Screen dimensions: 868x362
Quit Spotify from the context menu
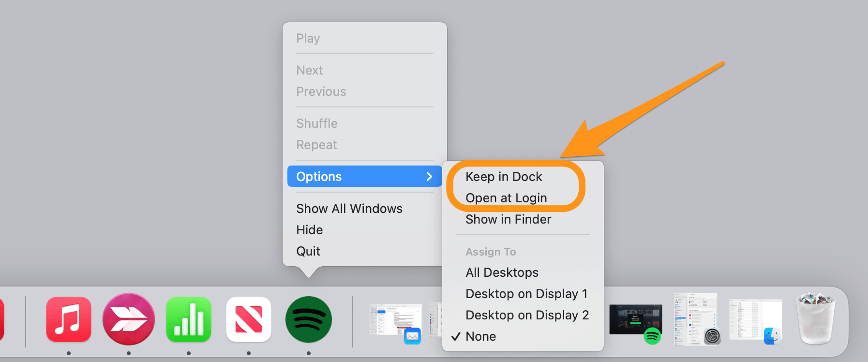[x=308, y=251]
